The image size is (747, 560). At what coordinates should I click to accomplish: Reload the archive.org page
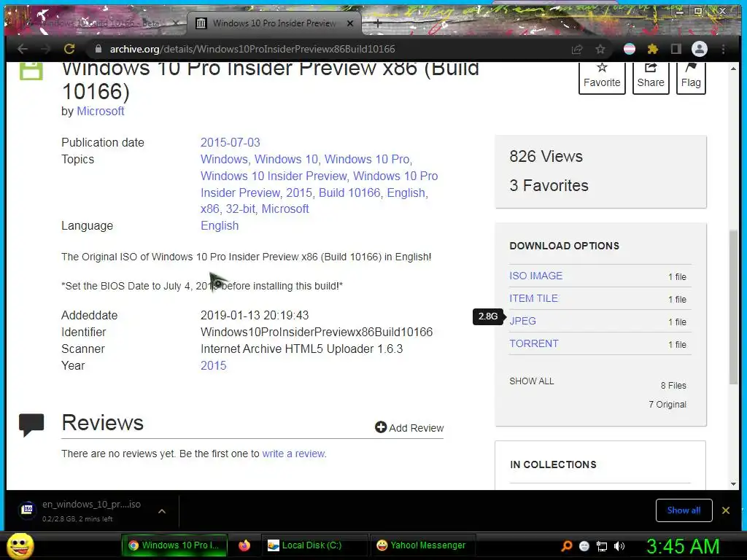click(x=69, y=49)
